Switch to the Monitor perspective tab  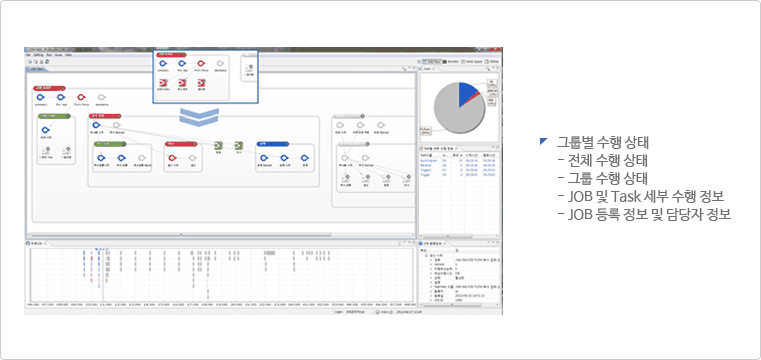[x=451, y=62]
